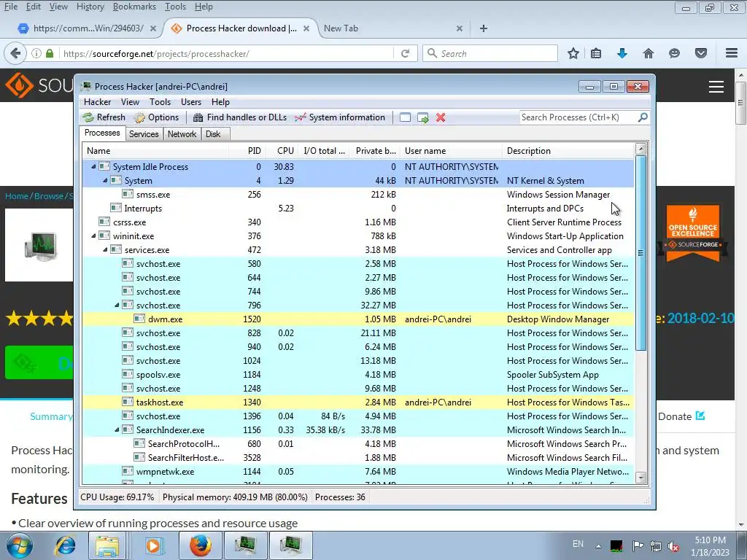
Task: Click the Firefox bookmark star icon
Action: (x=573, y=53)
